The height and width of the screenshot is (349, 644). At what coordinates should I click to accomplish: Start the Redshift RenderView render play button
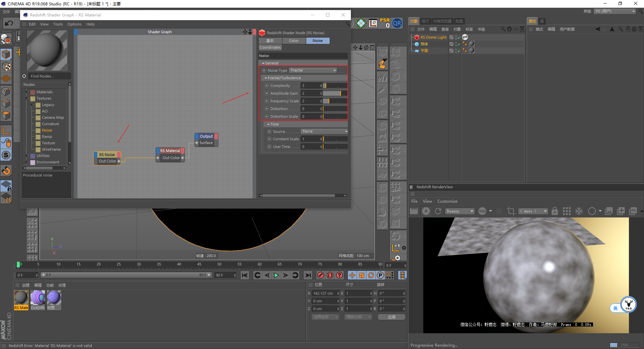[426, 211]
